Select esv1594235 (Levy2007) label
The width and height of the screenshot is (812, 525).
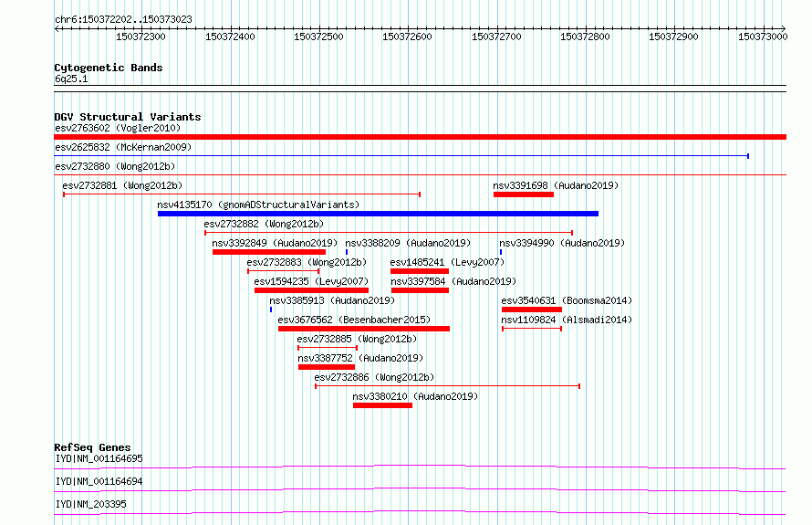[x=311, y=281]
